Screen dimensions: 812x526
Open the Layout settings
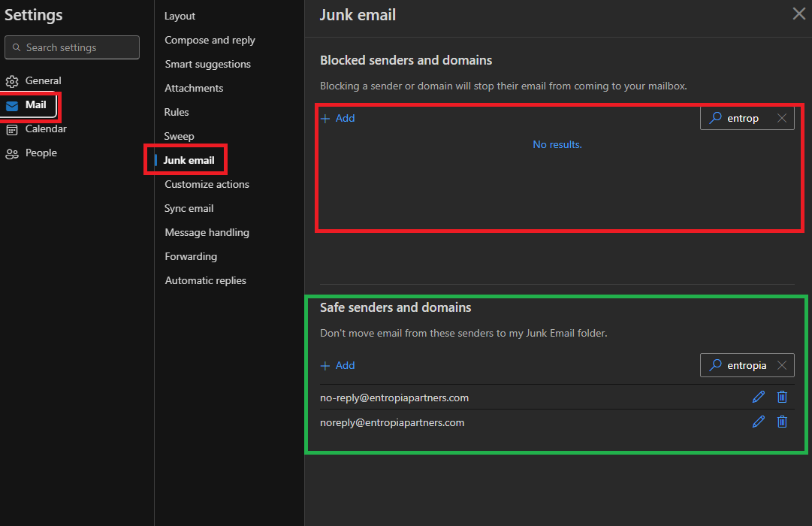click(180, 16)
